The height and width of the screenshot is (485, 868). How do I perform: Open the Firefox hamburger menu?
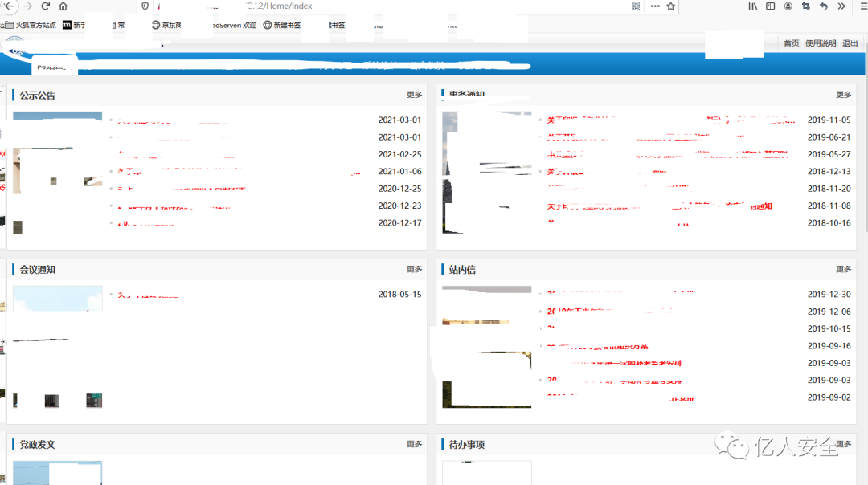863,6
